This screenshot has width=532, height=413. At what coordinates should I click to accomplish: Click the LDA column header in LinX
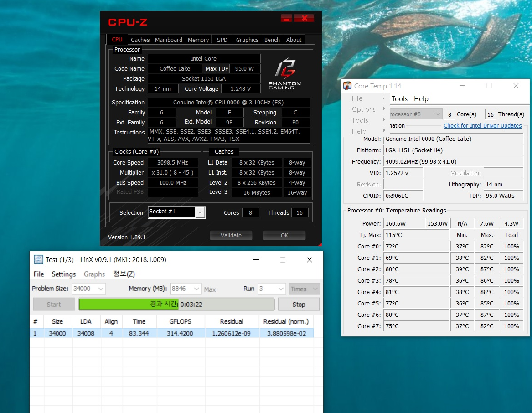(86, 321)
